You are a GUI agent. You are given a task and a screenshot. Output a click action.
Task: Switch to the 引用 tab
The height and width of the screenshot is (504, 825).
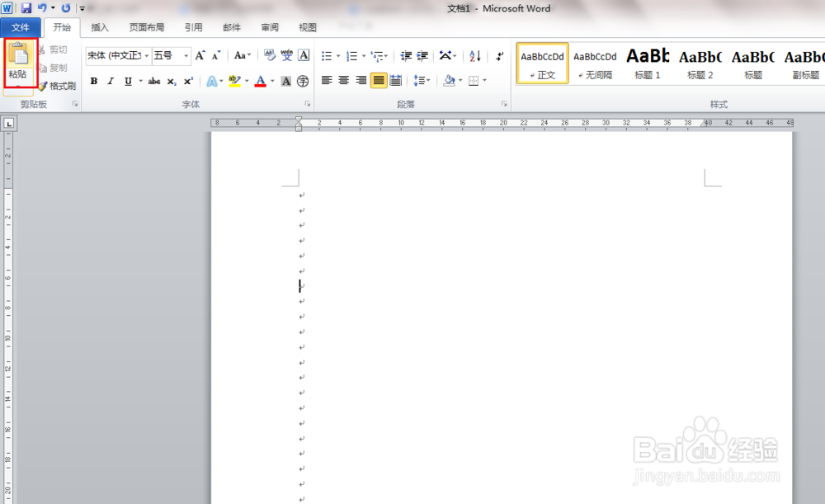pos(194,27)
